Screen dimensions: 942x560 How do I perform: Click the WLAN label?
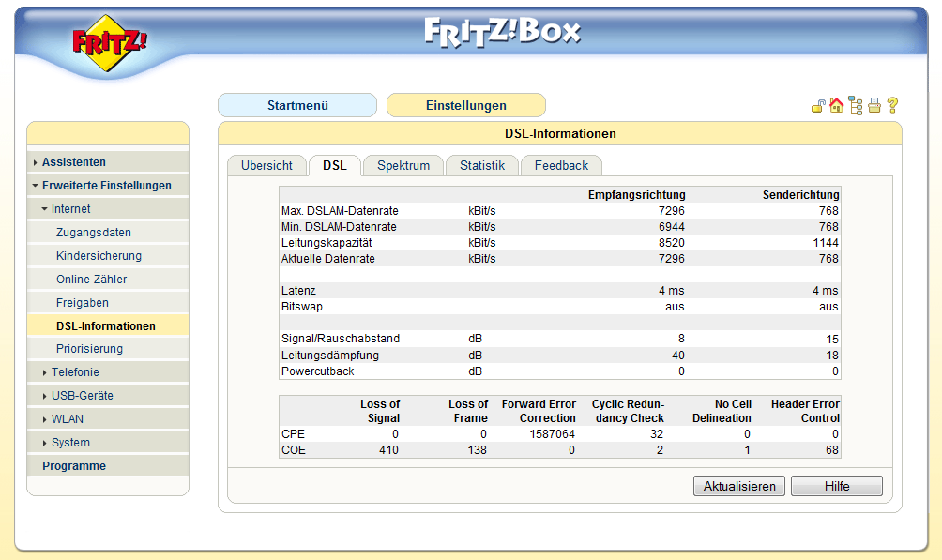click(x=68, y=419)
